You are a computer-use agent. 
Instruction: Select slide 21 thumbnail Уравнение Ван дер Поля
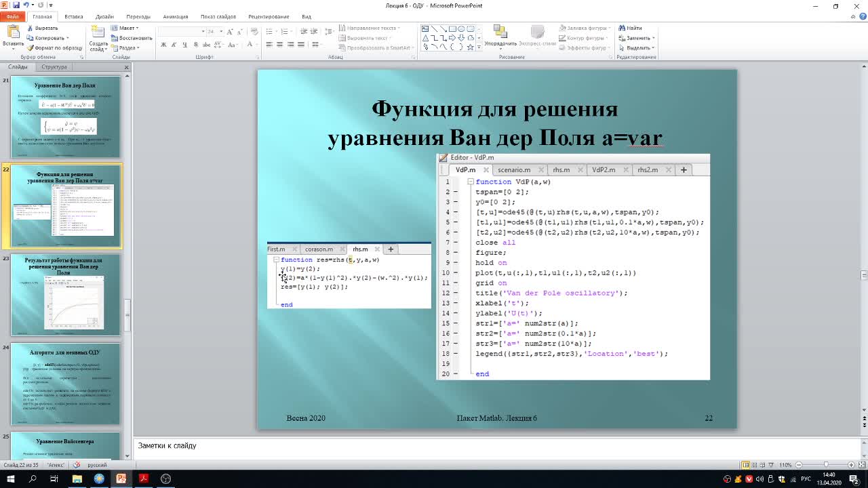pyautogui.click(x=65, y=117)
